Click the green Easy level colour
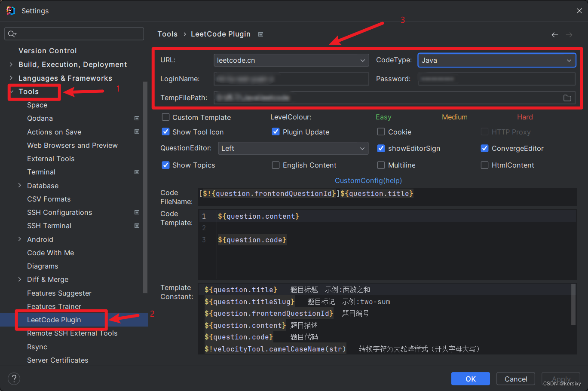The height and width of the screenshot is (391, 588). pos(383,116)
